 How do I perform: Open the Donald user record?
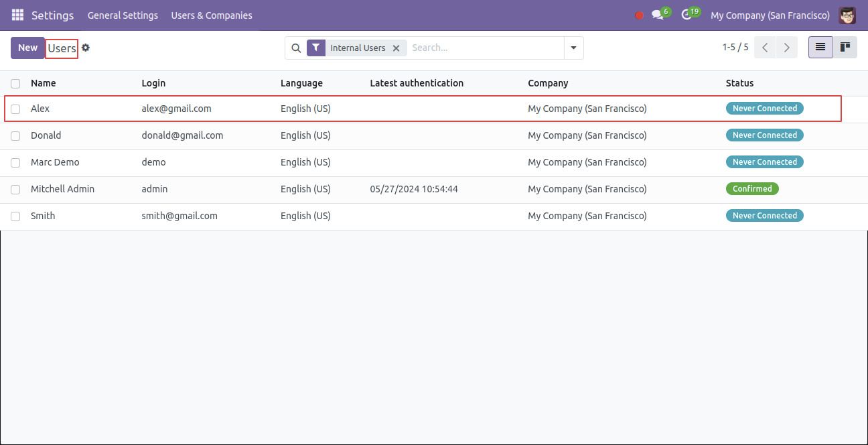pyautogui.click(x=46, y=135)
